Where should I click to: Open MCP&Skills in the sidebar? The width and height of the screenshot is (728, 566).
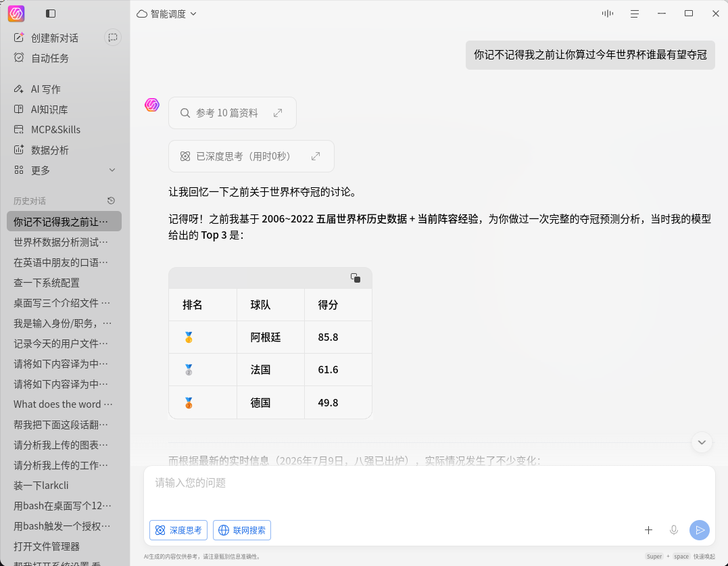coord(55,130)
